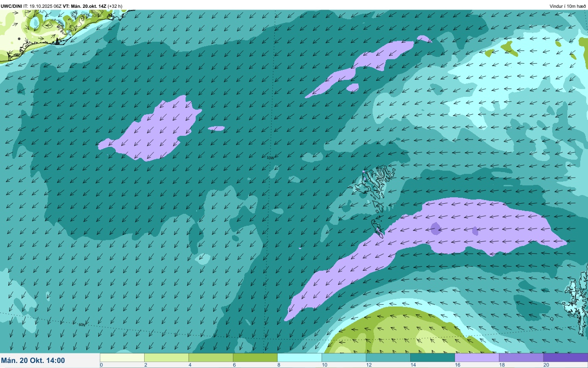Click the legend tick label '16'
Viewport: 588px width, 368px height.
click(457, 365)
